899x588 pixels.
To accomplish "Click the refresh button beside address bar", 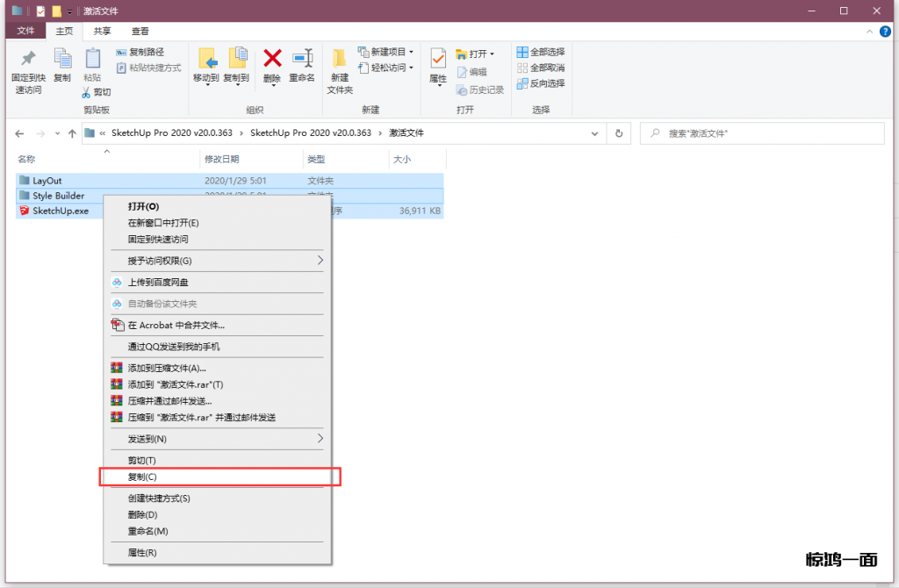I will click(619, 133).
